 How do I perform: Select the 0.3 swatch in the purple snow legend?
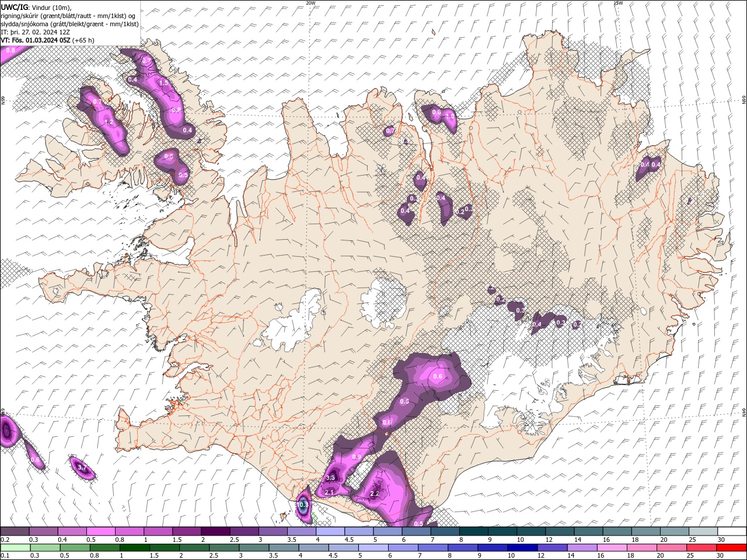[x=43, y=531]
